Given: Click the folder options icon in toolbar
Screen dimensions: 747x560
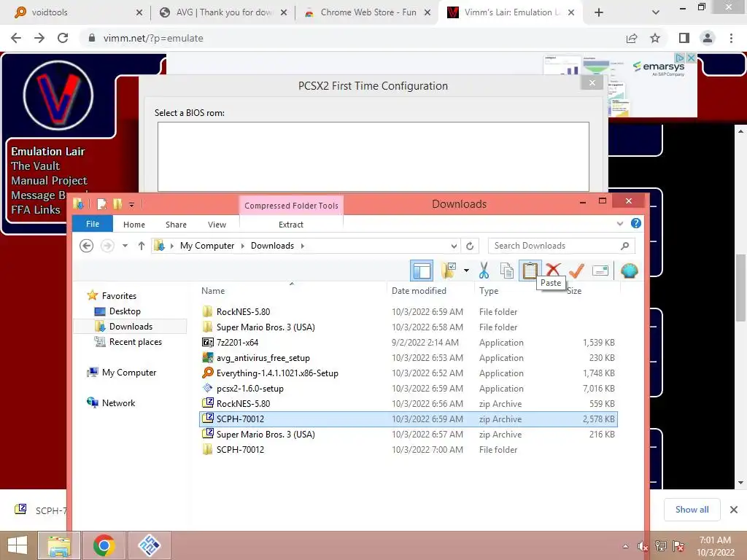Looking at the screenshot, I should tap(449, 271).
